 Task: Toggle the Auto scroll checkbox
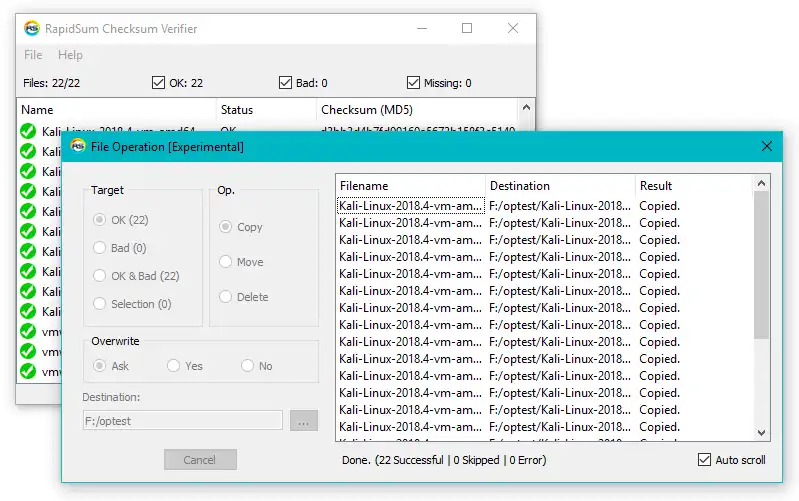(704, 460)
